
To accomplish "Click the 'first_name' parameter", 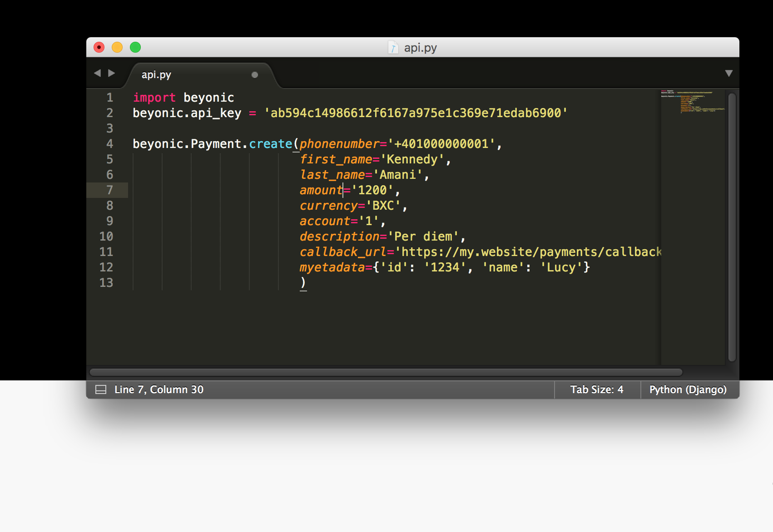I will point(336,159).
